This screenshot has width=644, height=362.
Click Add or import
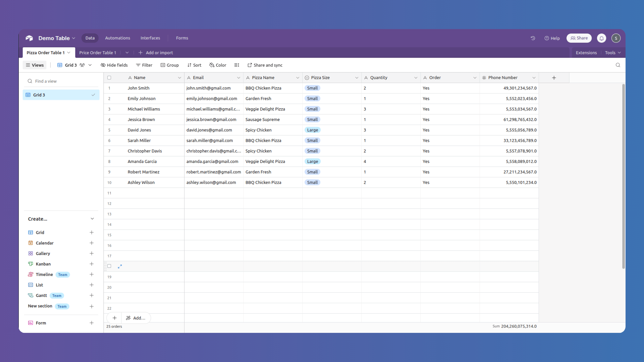[x=156, y=53]
